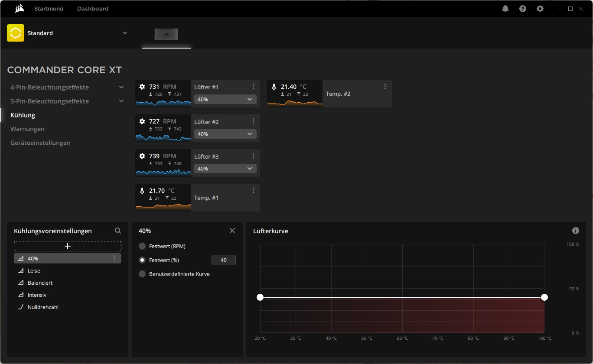The image size is (593, 364).
Task: Click the fan curve point at 20 °C
Action: point(260,297)
